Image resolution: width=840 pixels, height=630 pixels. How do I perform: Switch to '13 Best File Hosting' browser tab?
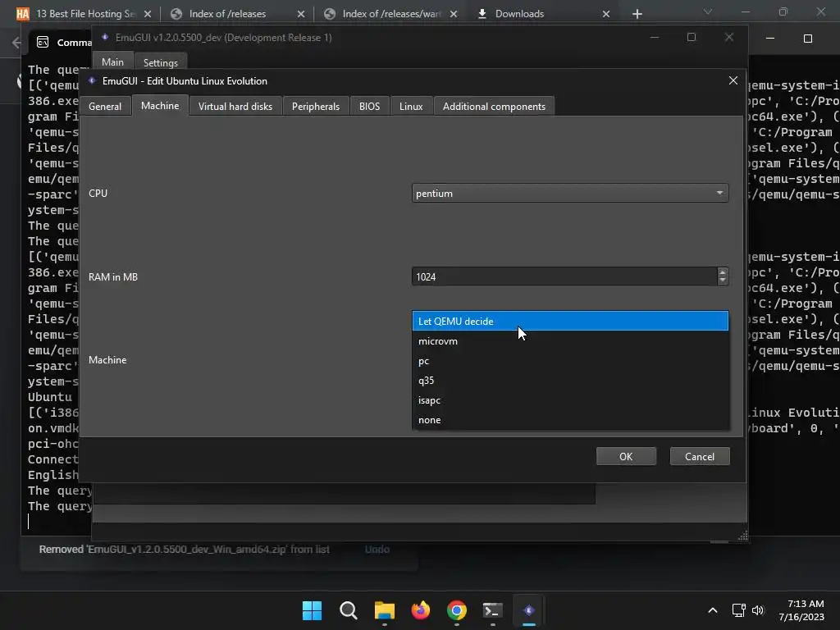(84, 14)
